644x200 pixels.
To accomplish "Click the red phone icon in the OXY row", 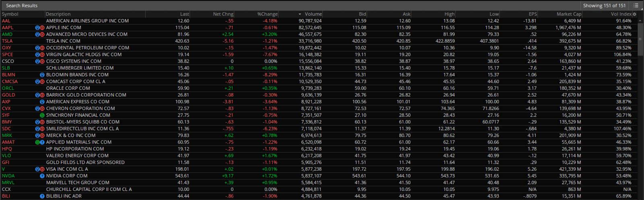I will pos(42,48).
